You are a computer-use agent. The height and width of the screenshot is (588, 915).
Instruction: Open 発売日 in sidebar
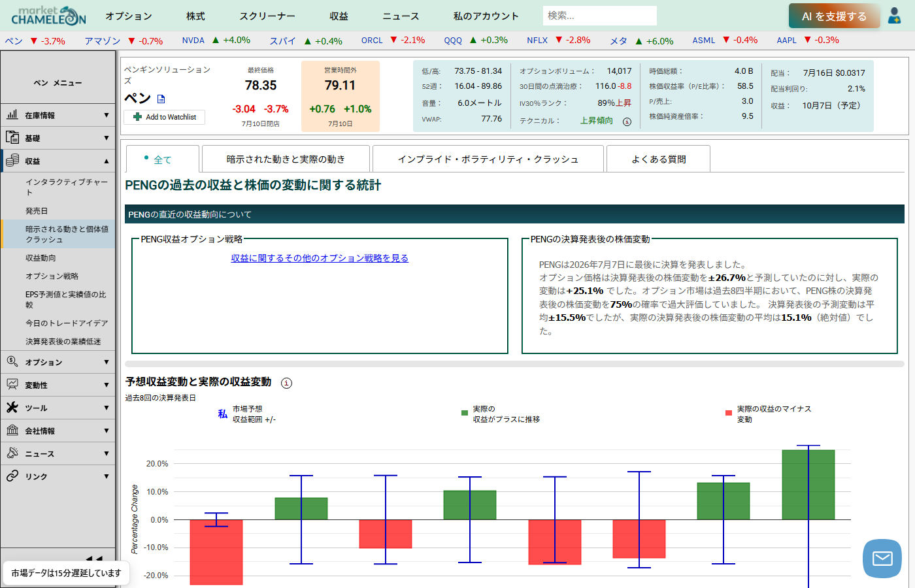pos(37,211)
